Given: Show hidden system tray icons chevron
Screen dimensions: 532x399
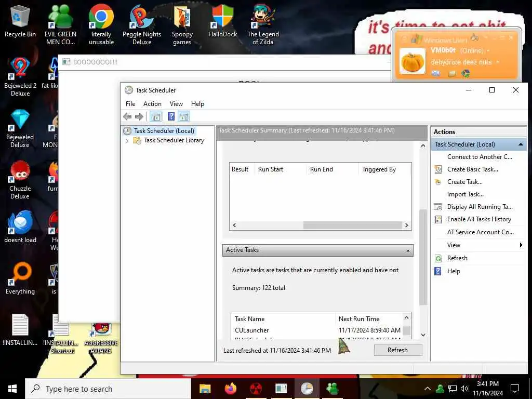Looking at the screenshot, I should pos(428,389).
